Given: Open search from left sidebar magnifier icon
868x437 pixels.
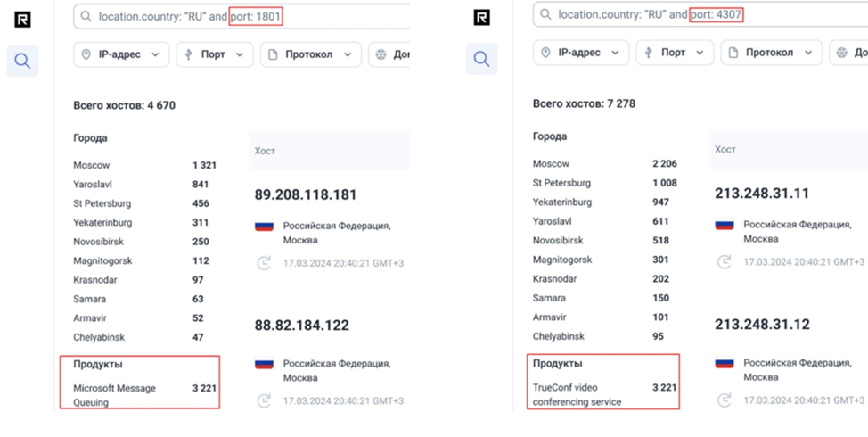Looking at the screenshot, I should (x=23, y=61).
